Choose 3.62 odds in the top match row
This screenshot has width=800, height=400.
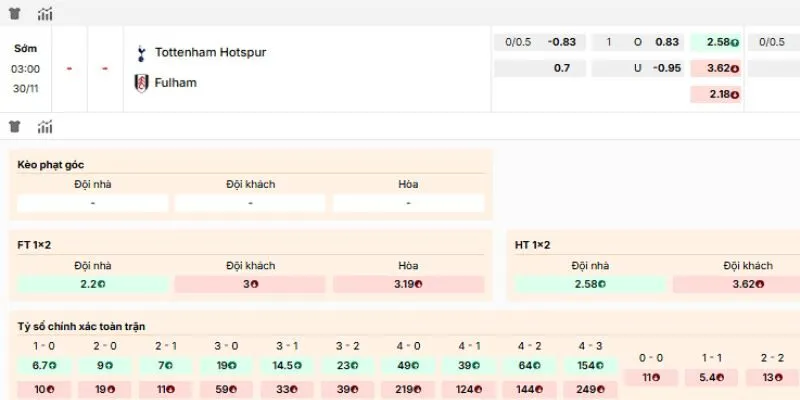click(715, 68)
